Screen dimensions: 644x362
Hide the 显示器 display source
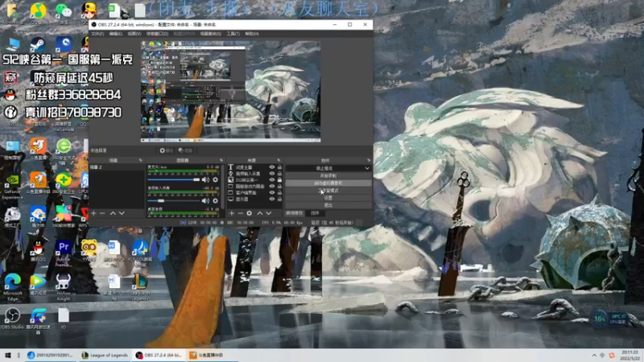[x=272, y=199]
